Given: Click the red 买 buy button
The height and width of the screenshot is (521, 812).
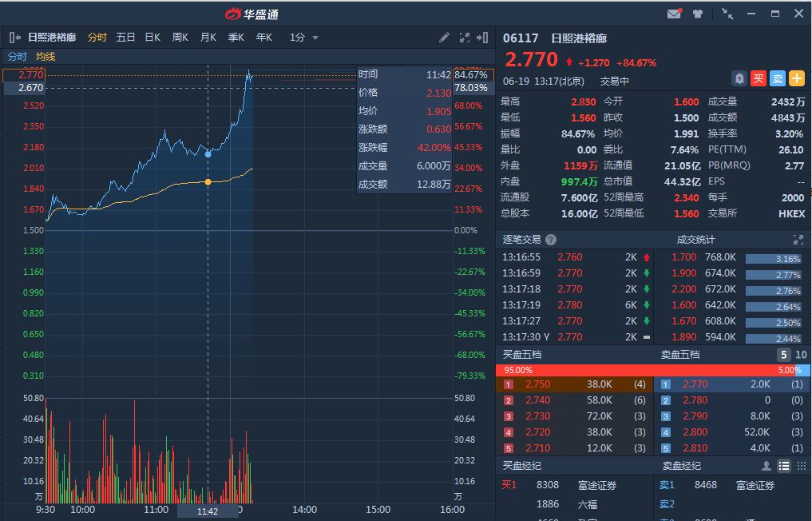Looking at the screenshot, I should pyautogui.click(x=759, y=78).
